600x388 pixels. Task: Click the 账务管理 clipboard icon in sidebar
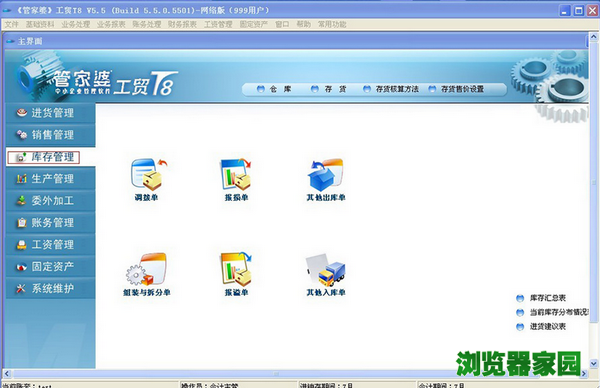[21, 223]
